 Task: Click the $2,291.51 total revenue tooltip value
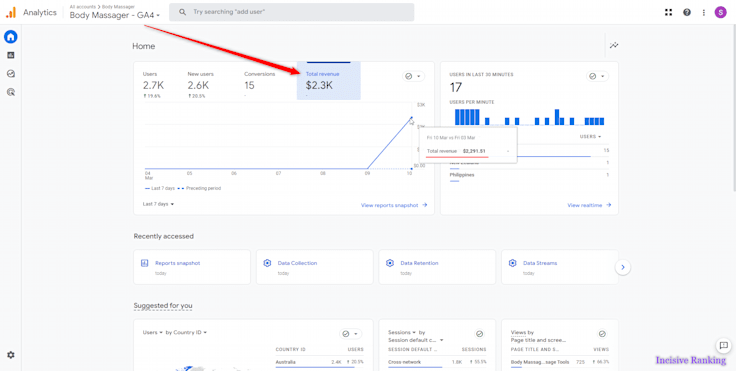[x=474, y=151]
